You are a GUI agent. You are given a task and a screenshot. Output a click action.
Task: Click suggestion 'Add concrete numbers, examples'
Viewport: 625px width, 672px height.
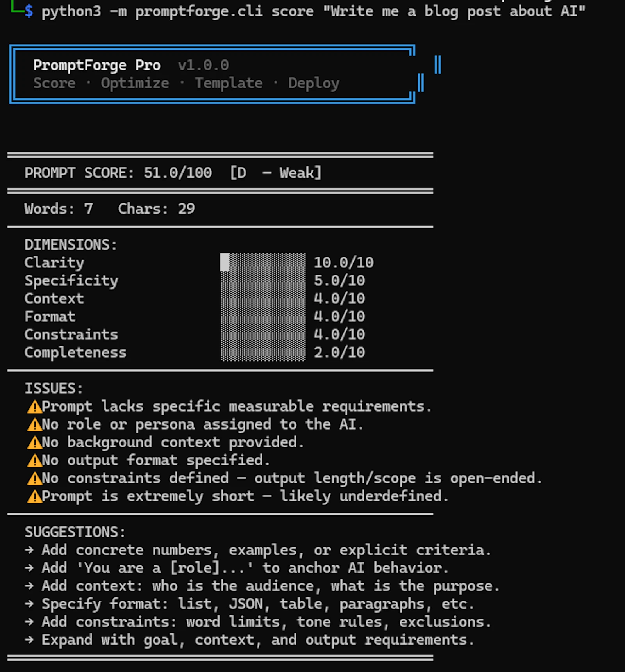[266, 550]
